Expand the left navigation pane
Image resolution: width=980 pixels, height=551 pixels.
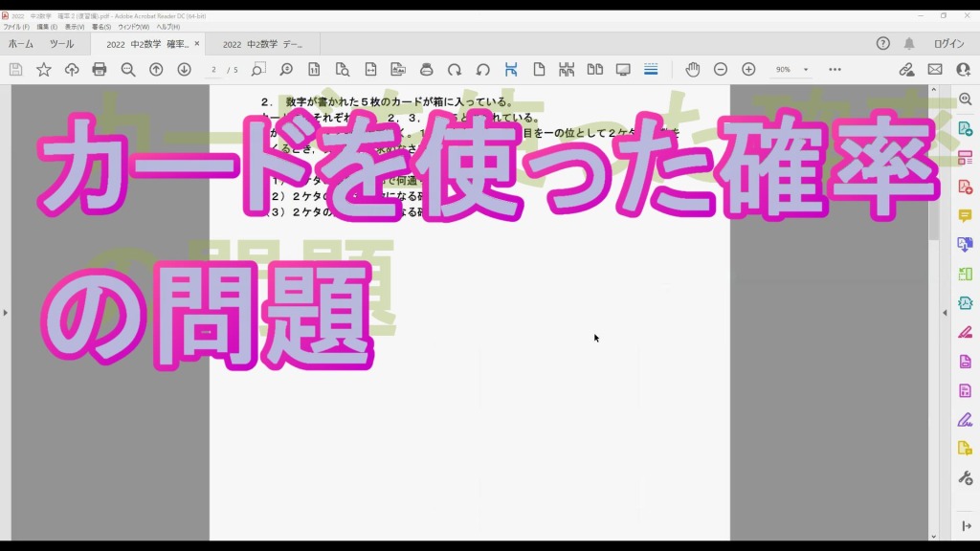point(5,313)
